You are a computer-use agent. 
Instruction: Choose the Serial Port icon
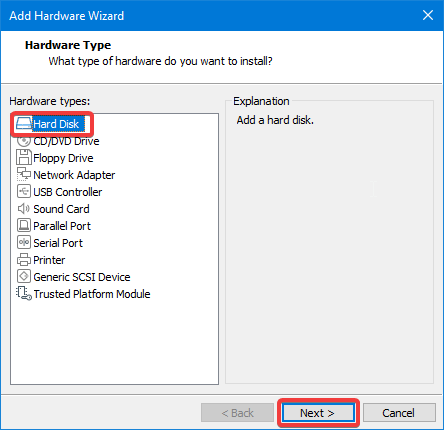point(24,243)
